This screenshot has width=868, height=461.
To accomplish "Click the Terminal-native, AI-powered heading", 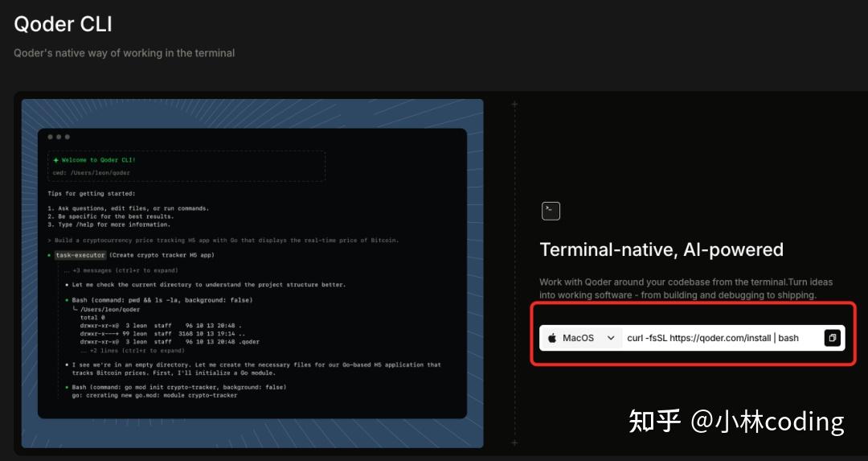I will (661, 249).
